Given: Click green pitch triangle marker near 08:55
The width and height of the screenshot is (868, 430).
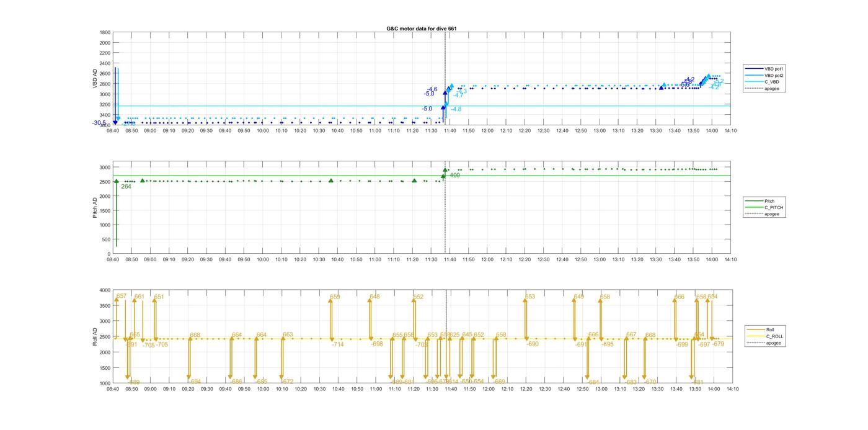Looking at the screenshot, I should [x=143, y=181].
